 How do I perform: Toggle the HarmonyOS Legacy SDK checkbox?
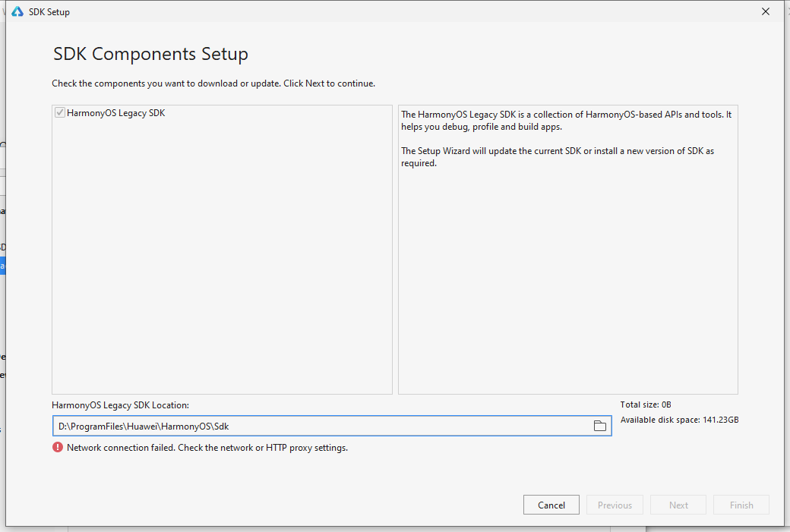60,112
